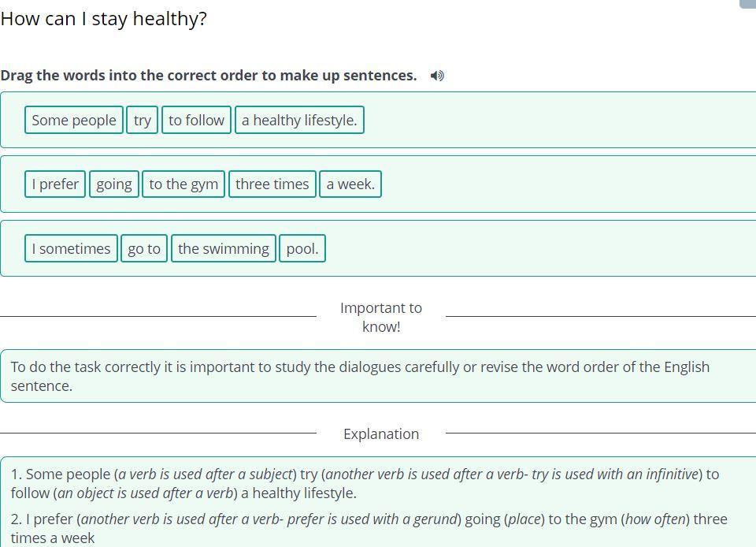Viewport: 756px width, 547px height.
Task: Click the 'Explanation' section label
Action: (381, 434)
